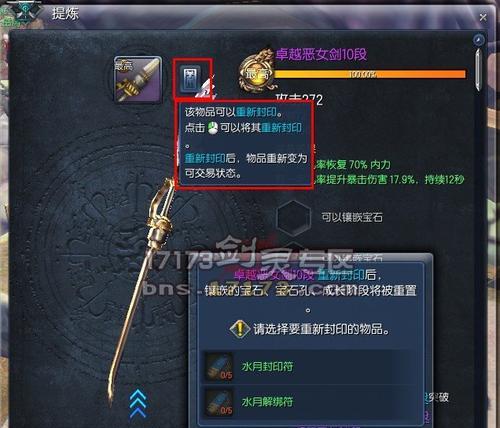Click the 可以镶嵌宝石 label

point(352,217)
